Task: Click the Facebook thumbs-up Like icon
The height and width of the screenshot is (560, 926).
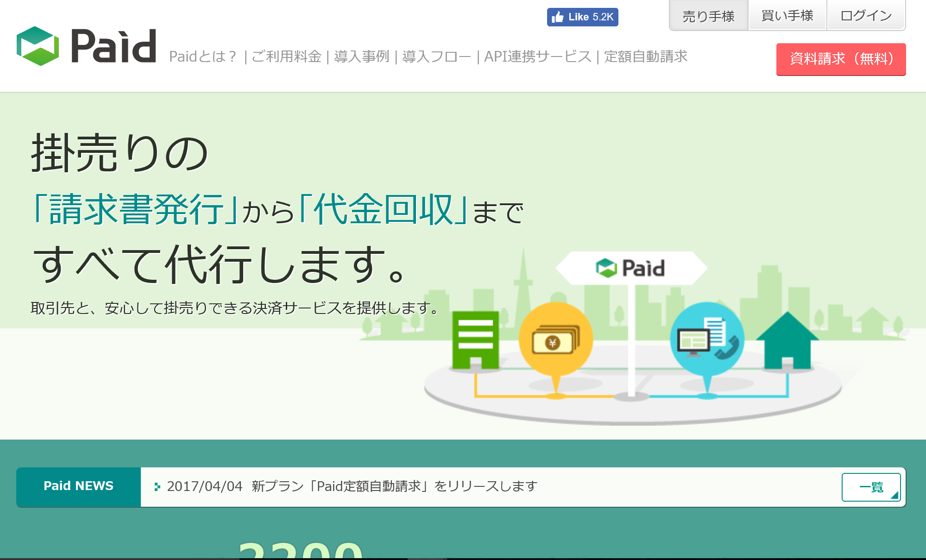Action: coord(558,17)
